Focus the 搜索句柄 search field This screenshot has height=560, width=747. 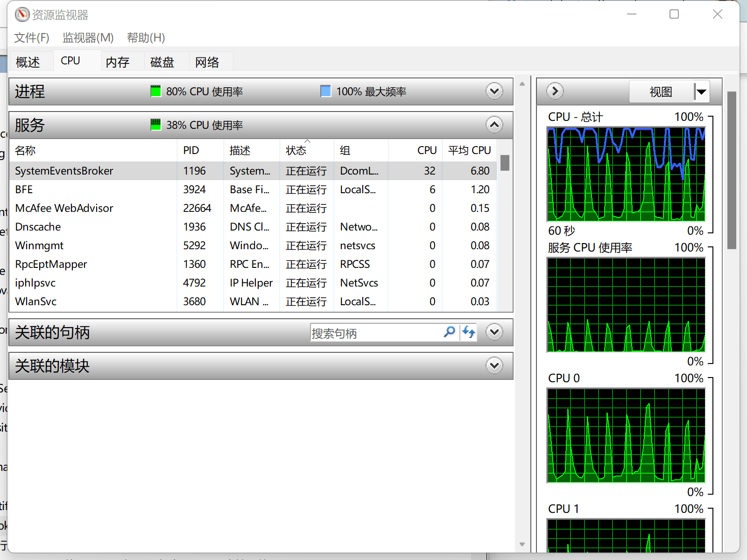[376, 333]
